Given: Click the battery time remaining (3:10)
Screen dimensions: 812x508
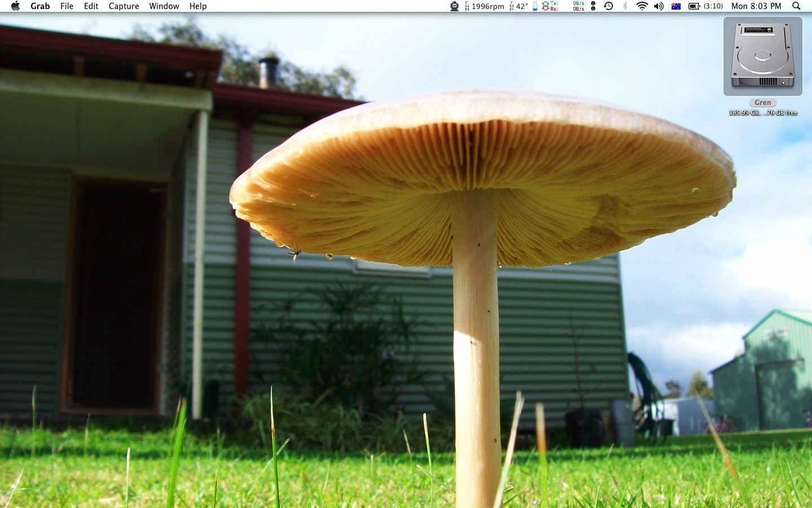Looking at the screenshot, I should (x=713, y=6).
